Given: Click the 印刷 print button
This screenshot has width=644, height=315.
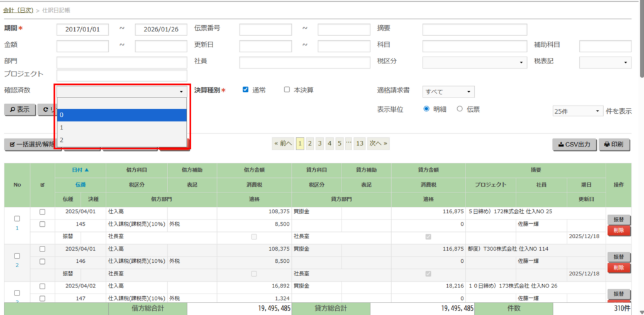Looking at the screenshot, I should tap(613, 144).
